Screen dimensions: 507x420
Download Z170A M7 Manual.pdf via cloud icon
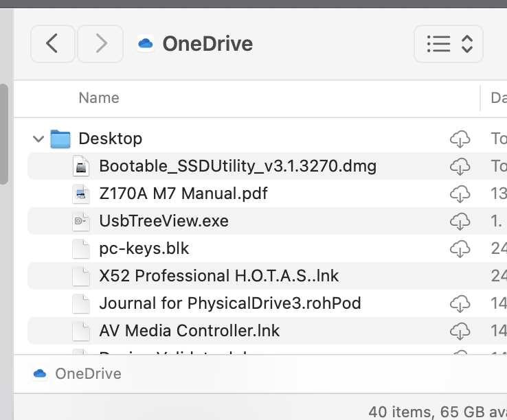tap(460, 194)
